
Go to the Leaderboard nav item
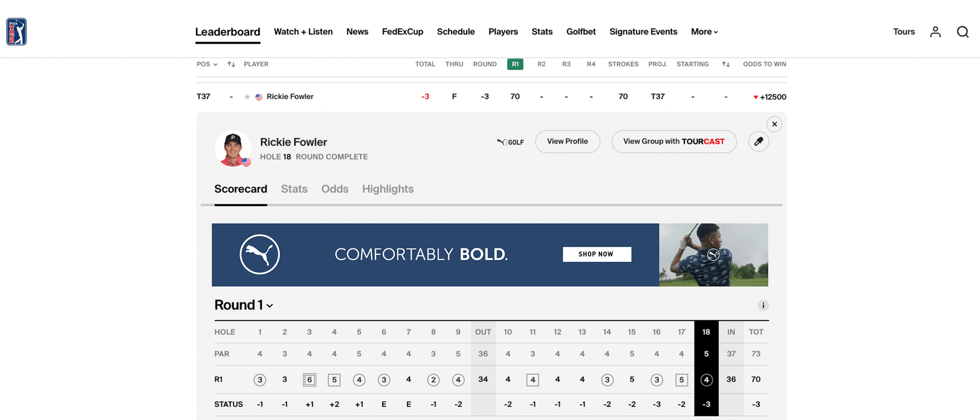[227, 32]
